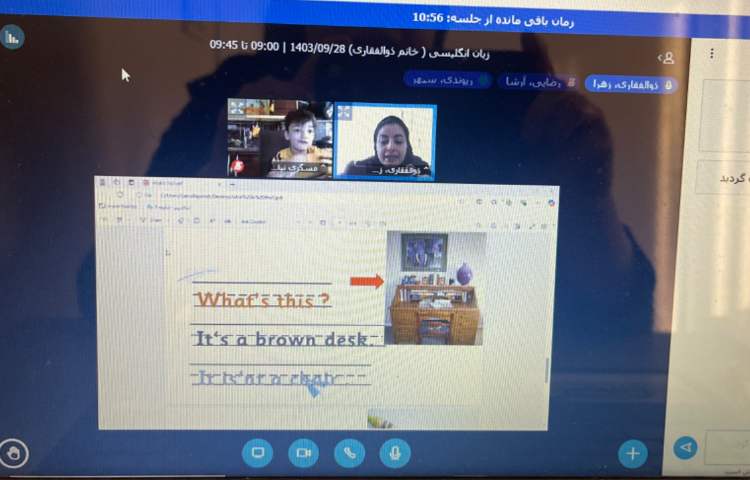
Task: Open the participants list icon
Action: 666,58
